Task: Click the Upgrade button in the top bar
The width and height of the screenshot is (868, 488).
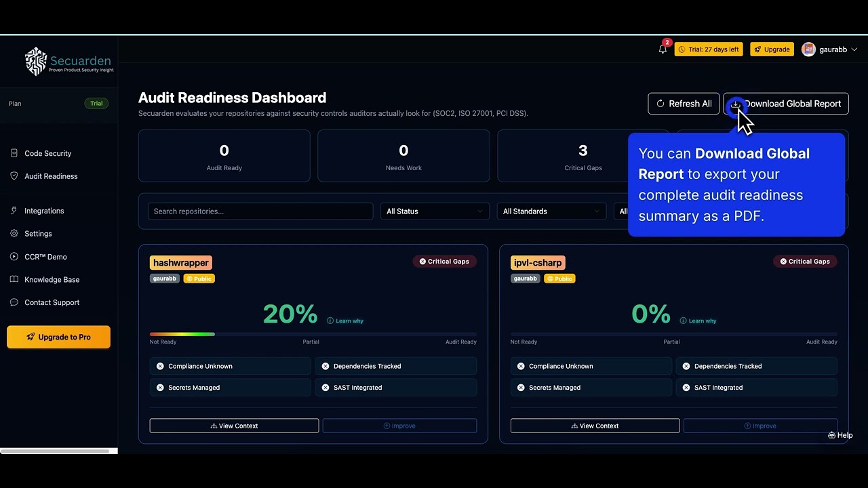Action: (x=772, y=49)
